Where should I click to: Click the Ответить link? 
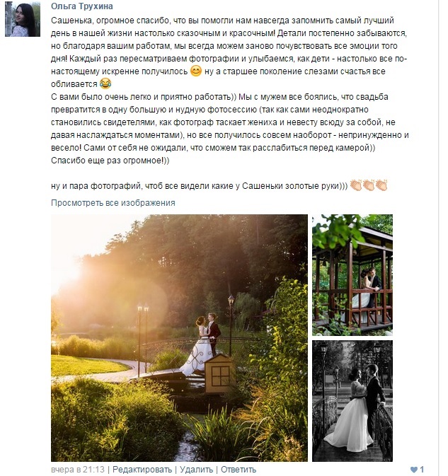pos(239,470)
